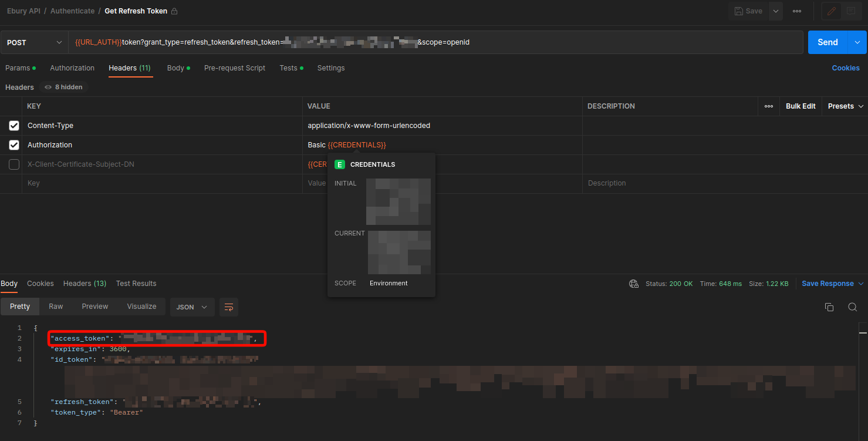Open the Tests tab
Screen dimensions: 868x441
point(291,68)
